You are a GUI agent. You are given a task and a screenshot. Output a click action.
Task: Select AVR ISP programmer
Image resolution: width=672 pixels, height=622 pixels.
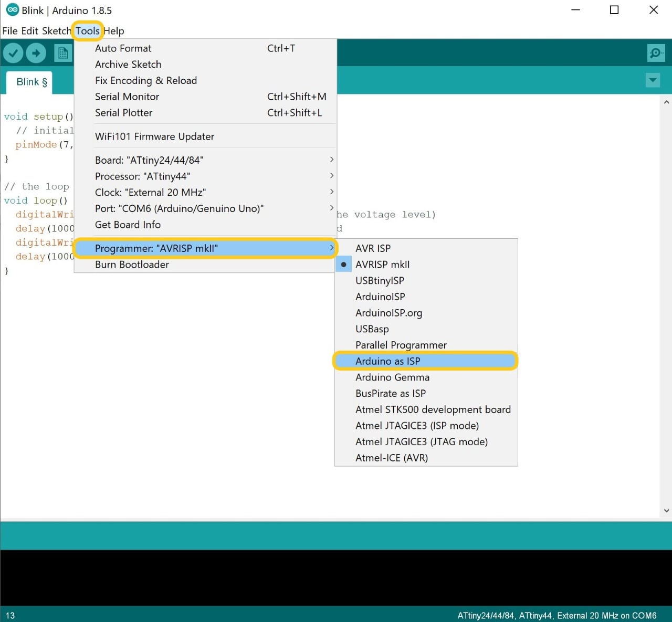point(426,248)
